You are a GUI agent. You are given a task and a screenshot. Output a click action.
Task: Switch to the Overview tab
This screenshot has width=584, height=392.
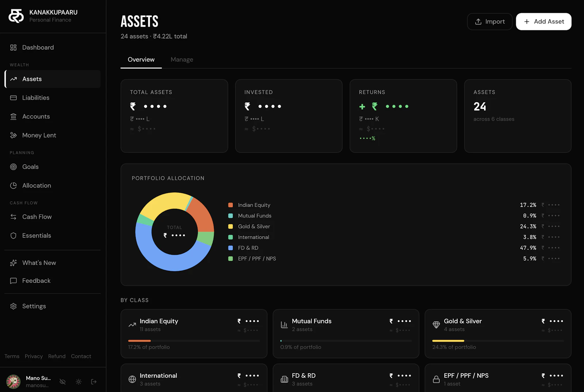pyautogui.click(x=141, y=59)
